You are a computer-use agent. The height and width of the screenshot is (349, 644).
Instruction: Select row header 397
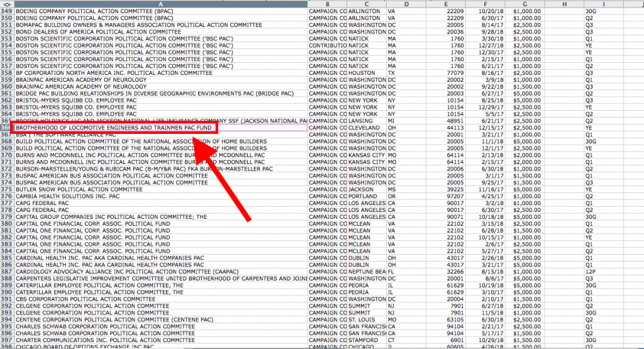[x=7, y=340]
